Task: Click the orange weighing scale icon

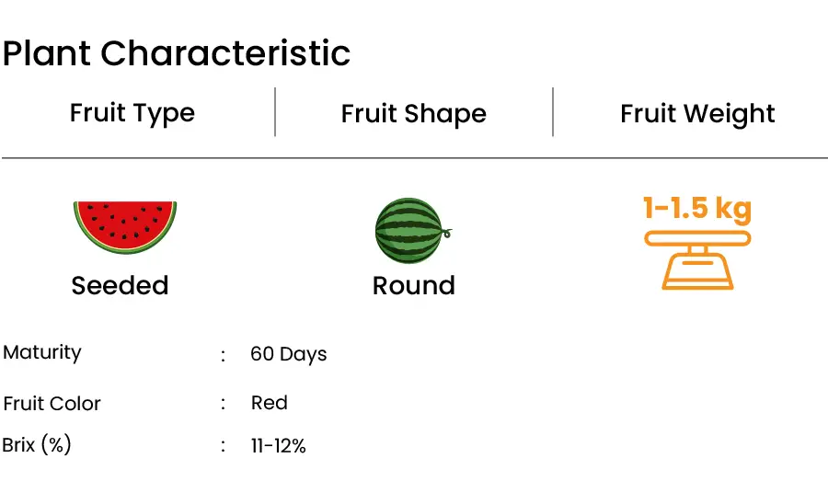Action: click(697, 260)
